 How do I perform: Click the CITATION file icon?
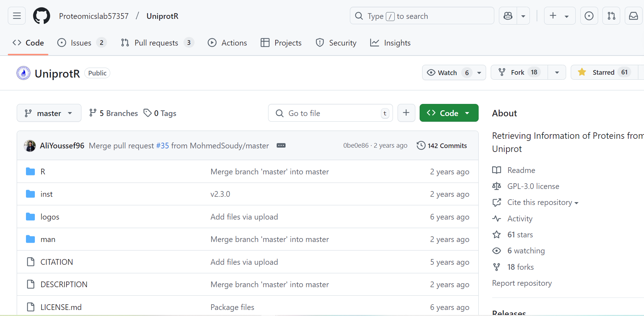tap(31, 262)
